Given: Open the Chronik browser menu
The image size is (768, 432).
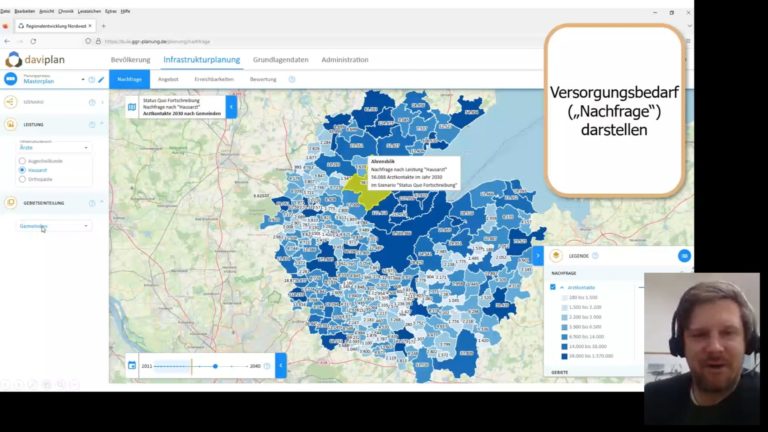Looking at the screenshot, I should pos(66,11).
